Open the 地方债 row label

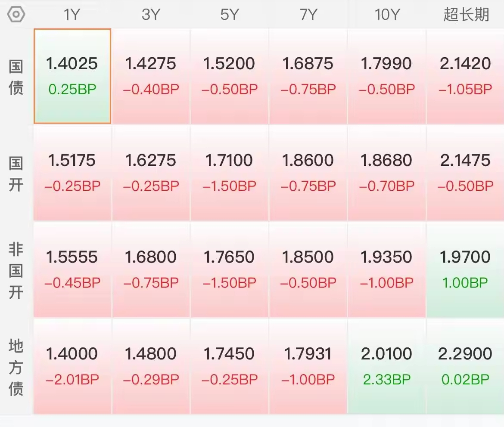16,367
